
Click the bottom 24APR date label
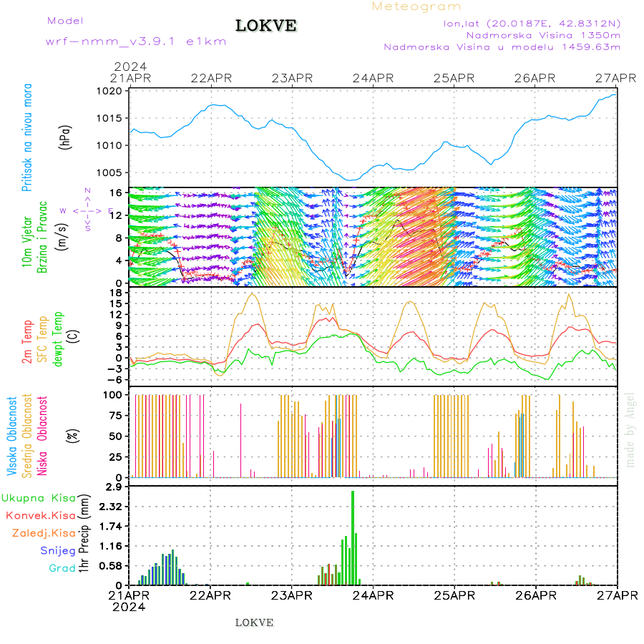pyautogui.click(x=373, y=595)
